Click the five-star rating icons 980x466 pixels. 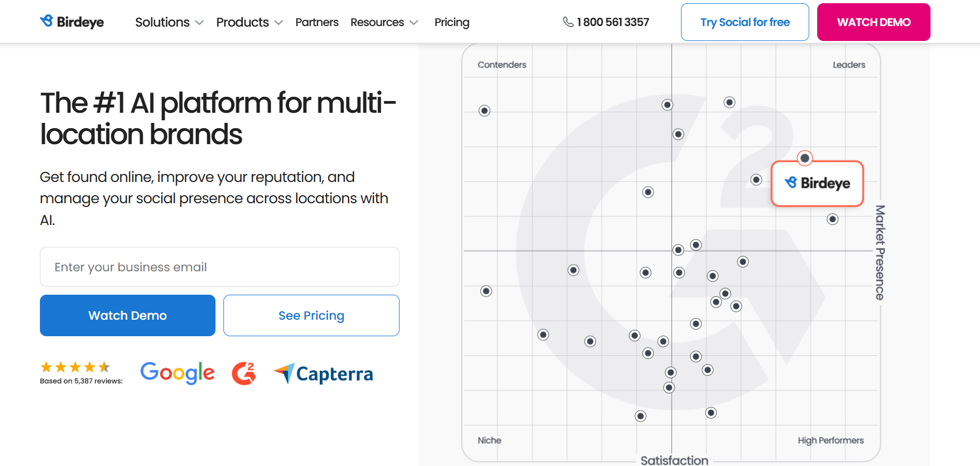pyautogui.click(x=75, y=366)
